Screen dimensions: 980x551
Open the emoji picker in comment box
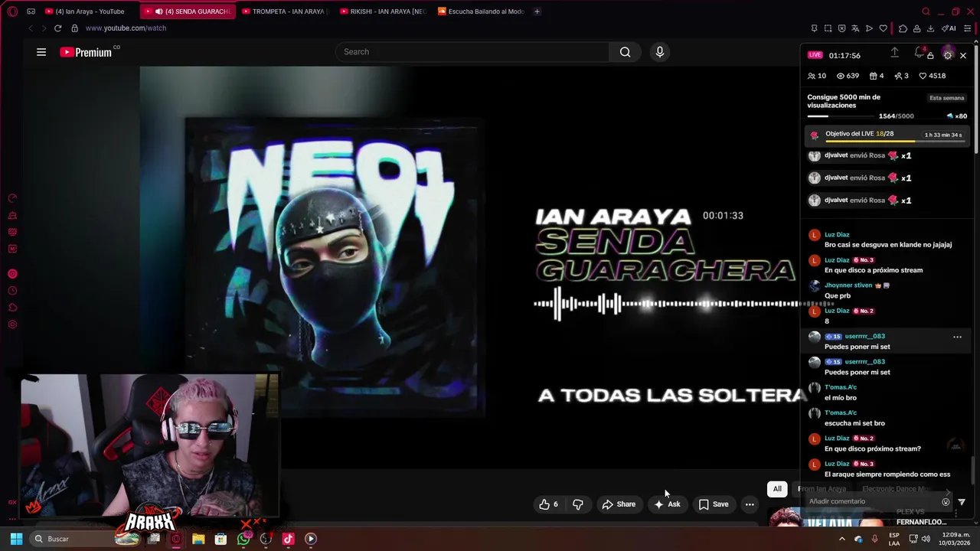click(946, 502)
